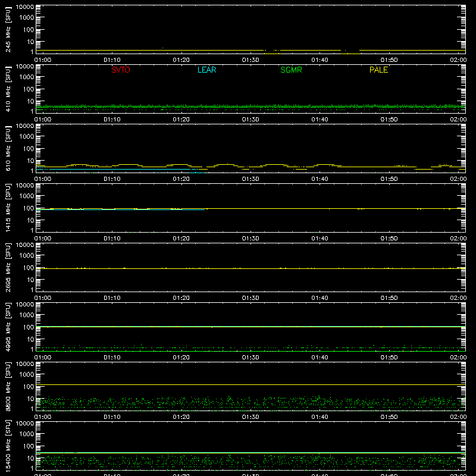Click the 1000 y-tick on the 4995 MHz panel
Image resolution: width=476 pixels, height=476 pixels.
pyautogui.click(x=27, y=315)
